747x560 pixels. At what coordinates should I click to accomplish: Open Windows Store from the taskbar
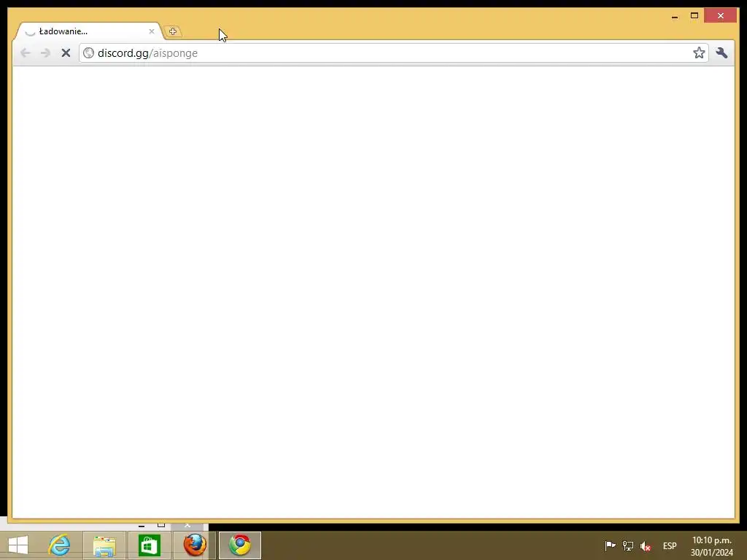[149, 545]
